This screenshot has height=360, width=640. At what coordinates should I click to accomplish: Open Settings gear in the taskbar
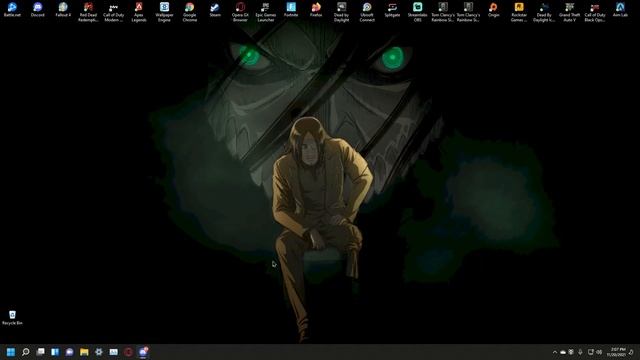click(99, 352)
